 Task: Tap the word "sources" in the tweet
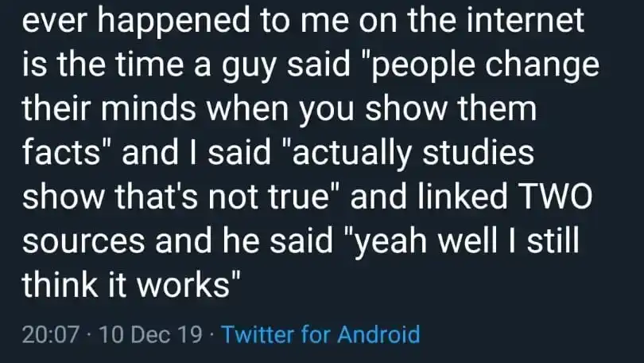(x=83, y=242)
